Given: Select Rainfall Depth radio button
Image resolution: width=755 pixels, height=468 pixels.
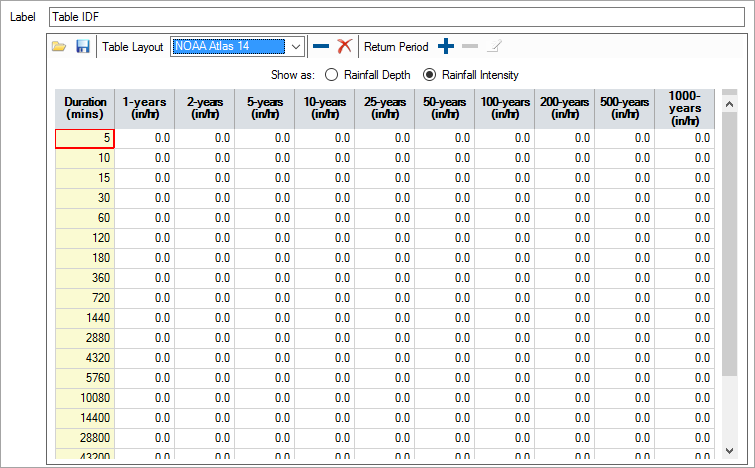Looking at the screenshot, I should tap(331, 75).
